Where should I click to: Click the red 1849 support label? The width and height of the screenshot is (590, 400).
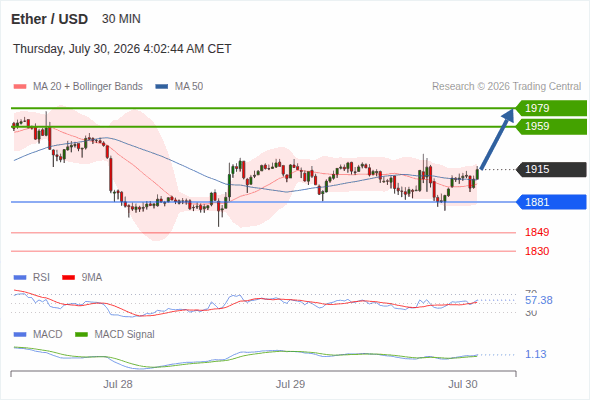537,232
